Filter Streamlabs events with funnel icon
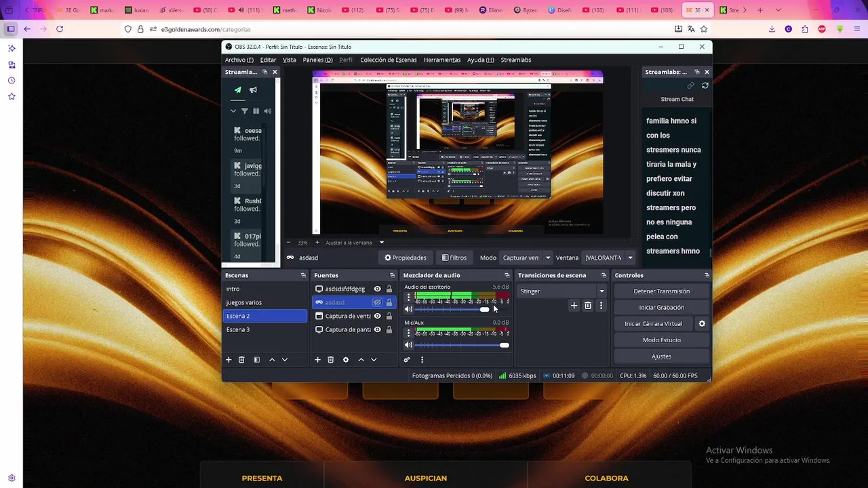Screen dimensions: 868x488 [245, 111]
